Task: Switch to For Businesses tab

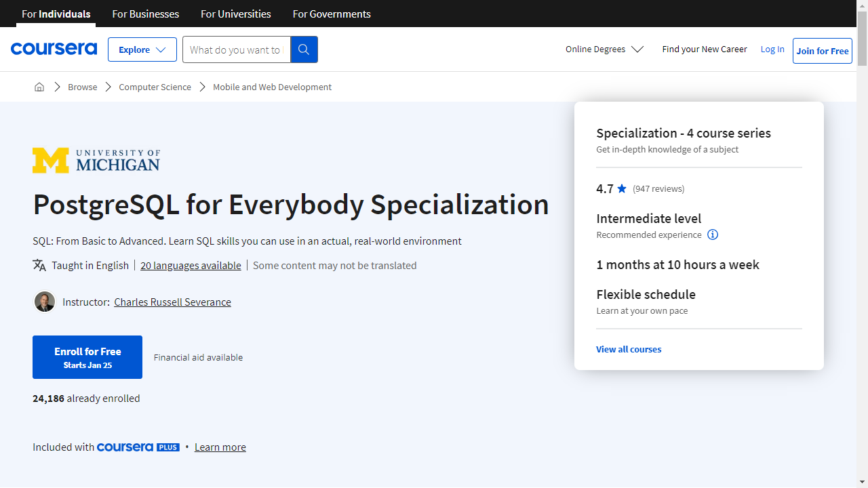Action: tap(146, 14)
